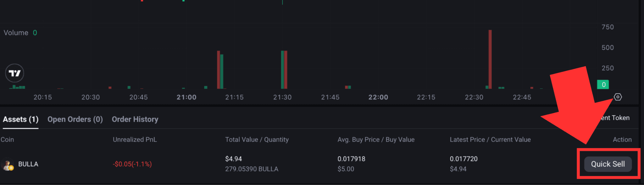Click the Volume indicator label
Image resolution: width=644 pixels, height=185 pixels.
pos(16,33)
